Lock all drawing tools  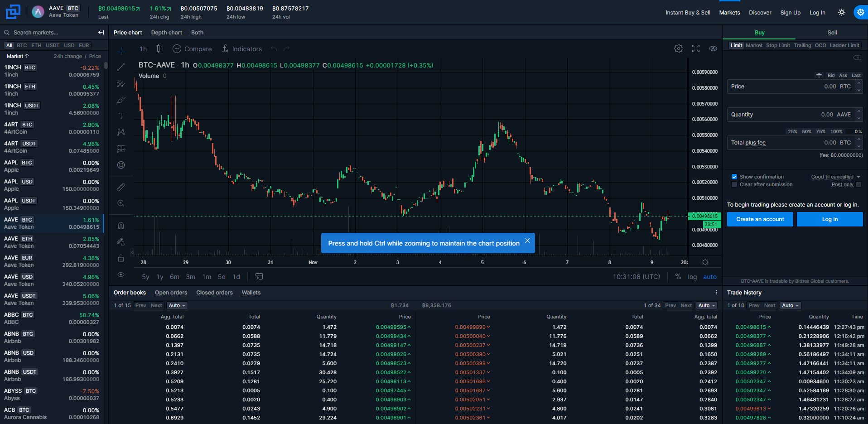pos(121,258)
